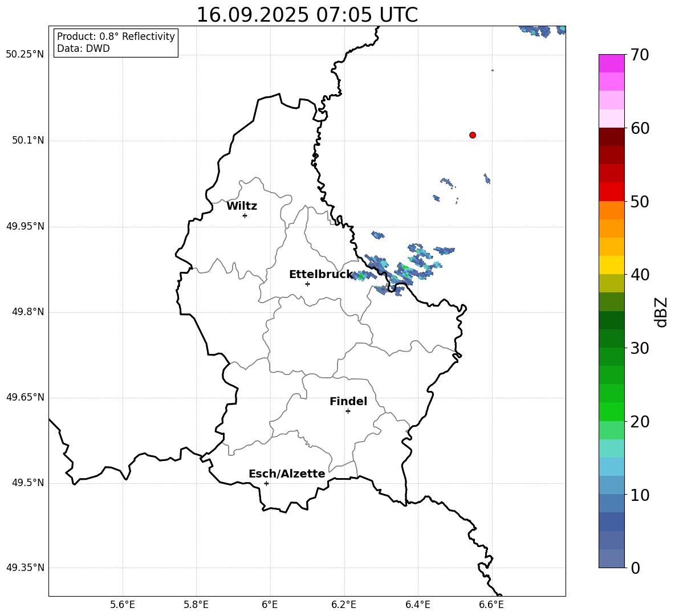Image resolution: width=675 pixels, height=616 pixels.
Task: Click the 6.6°E longitude label
Action: (x=491, y=605)
